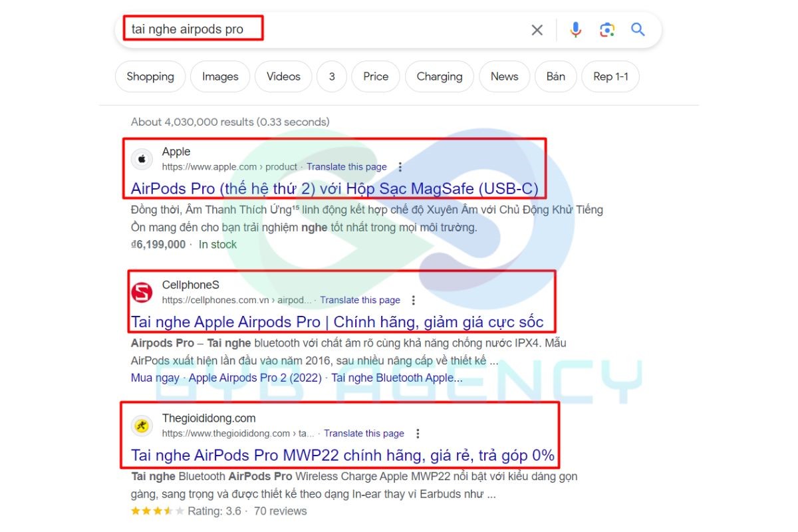Open 'AirPods Pro (thế hệ thứ 2)' result title

334,188
